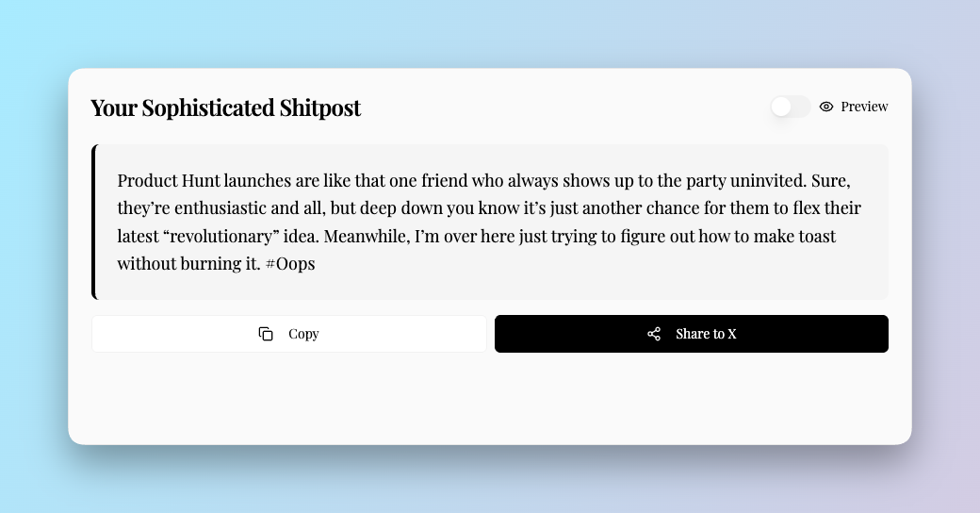Click the copy icon with overlapping squares

point(266,334)
